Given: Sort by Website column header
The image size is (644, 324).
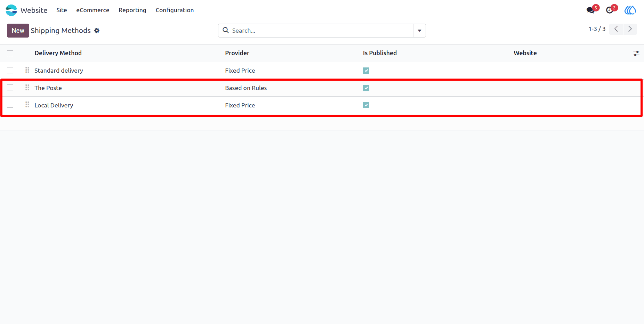Looking at the screenshot, I should coord(525,53).
